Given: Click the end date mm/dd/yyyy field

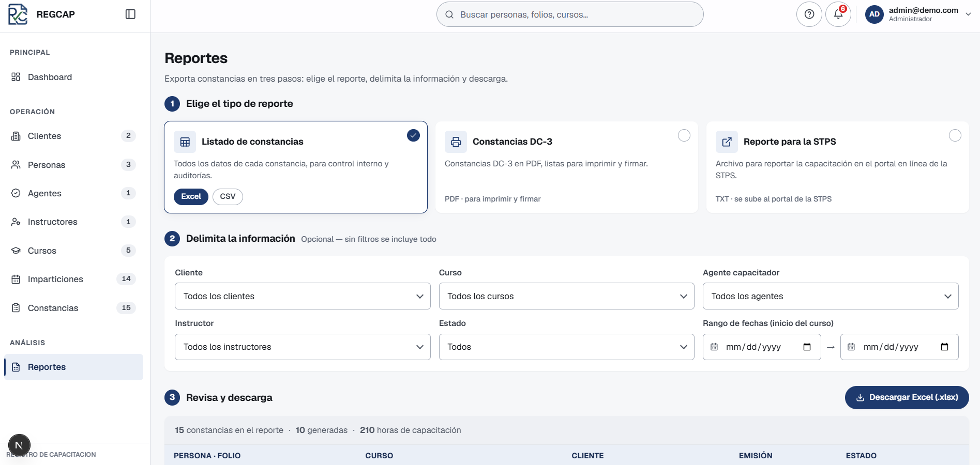Looking at the screenshot, I should [899, 347].
